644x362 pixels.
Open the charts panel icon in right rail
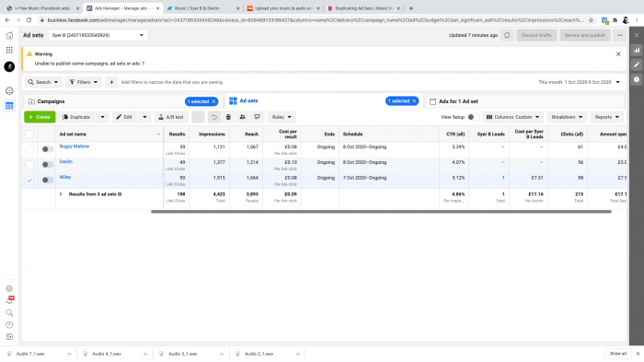[x=637, y=50]
